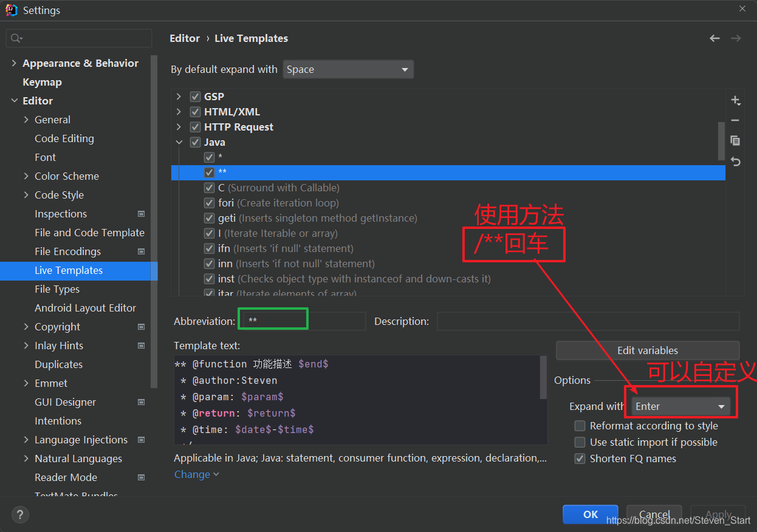The width and height of the screenshot is (757, 532).
Task: Click the settings tree scrollbar
Action: click(x=155, y=222)
